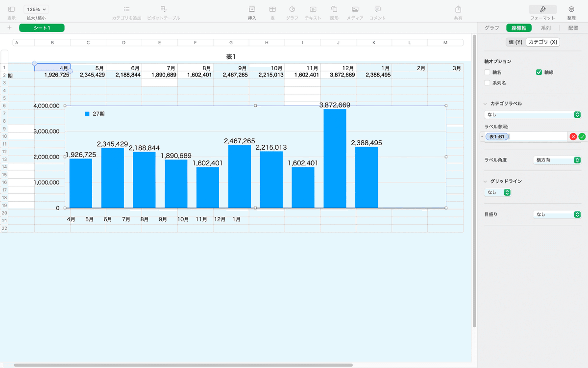Click the chart bar labeled 2,467,265
This screenshot has width=588, height=368.
[240, 177]
